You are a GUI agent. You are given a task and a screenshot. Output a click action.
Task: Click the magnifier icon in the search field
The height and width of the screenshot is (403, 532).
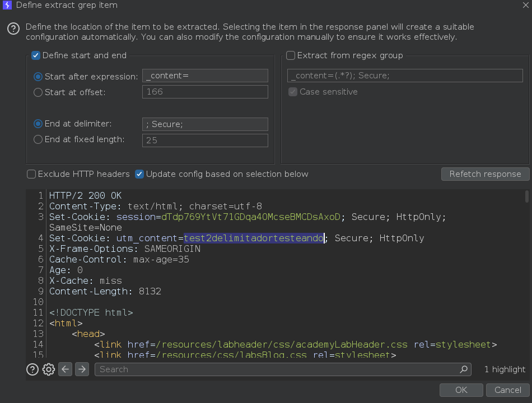[x=464, y=369]
